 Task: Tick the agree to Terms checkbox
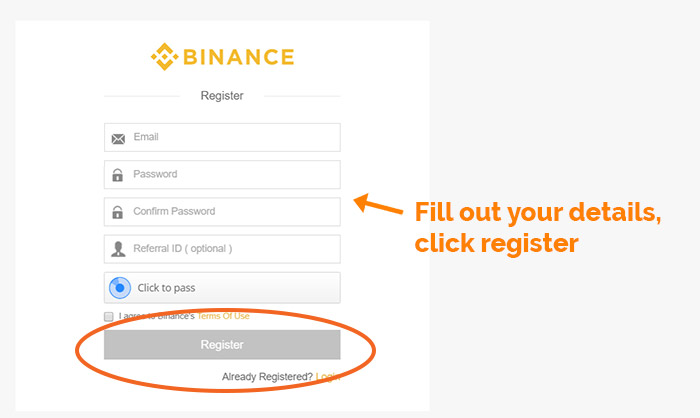point(108,317)
